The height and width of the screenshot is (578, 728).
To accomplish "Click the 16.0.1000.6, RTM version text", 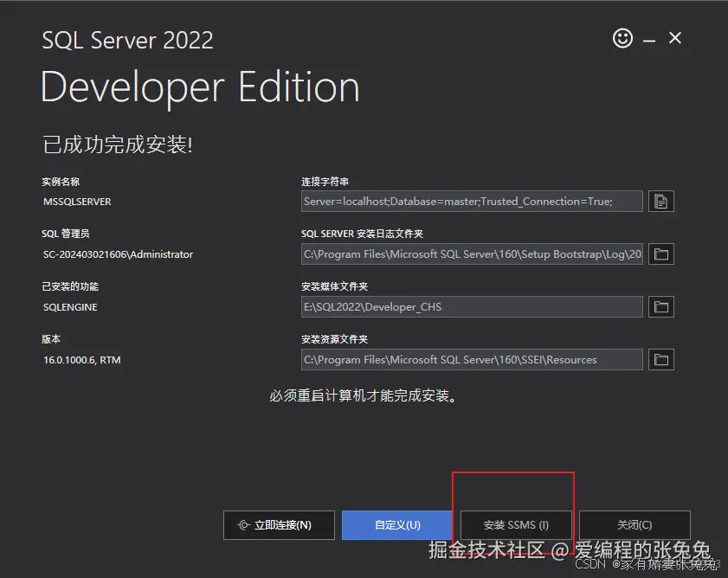I will point(81,360).
